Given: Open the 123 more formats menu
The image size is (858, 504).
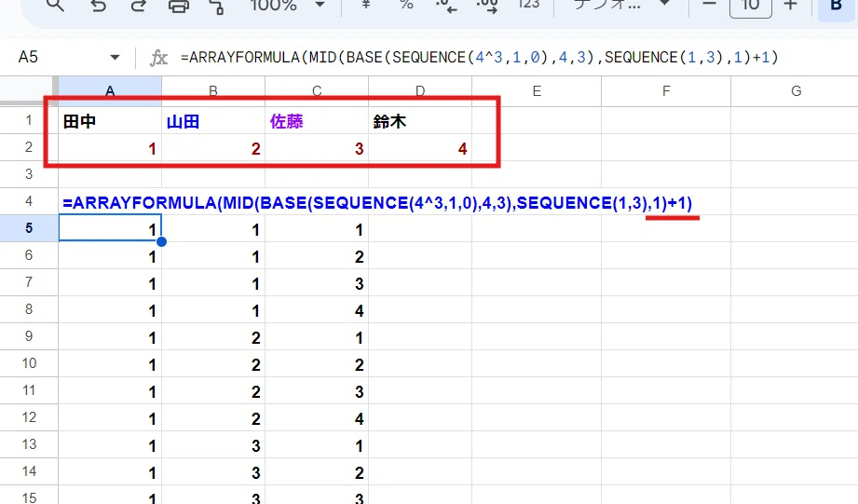Looking at the screenshot, I should [x=528, y=5].
